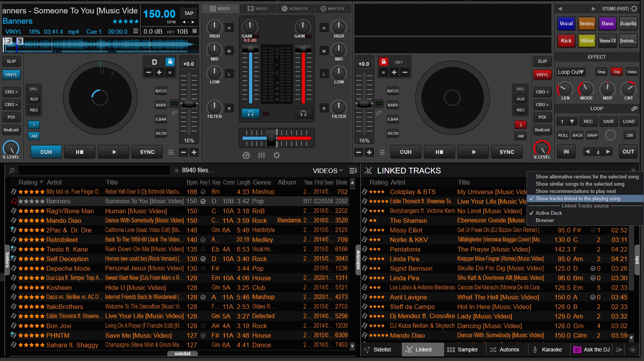Enable SLIP mode on the left deck
The height and width of the screenshot is (361, 644).
pos(11,61)
